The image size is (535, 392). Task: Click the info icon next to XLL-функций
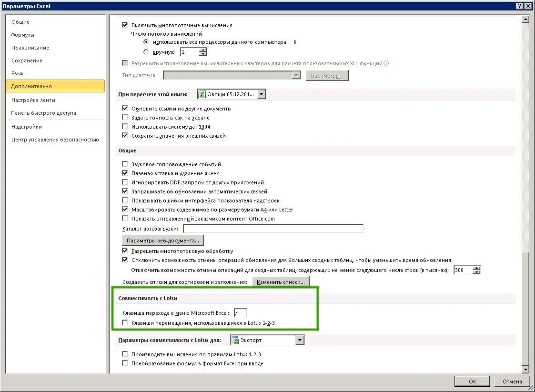[x=386, y=63]
